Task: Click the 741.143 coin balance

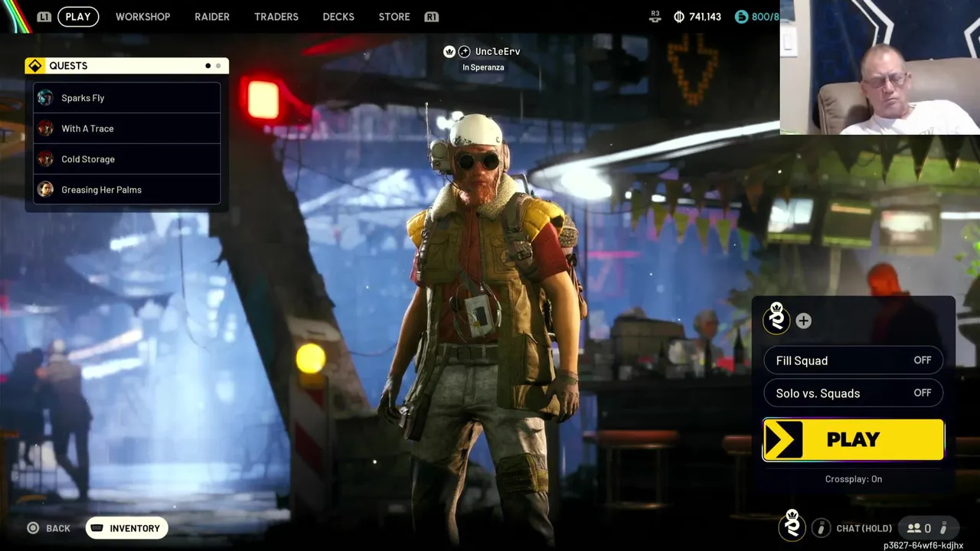Action: pos(704,16)
